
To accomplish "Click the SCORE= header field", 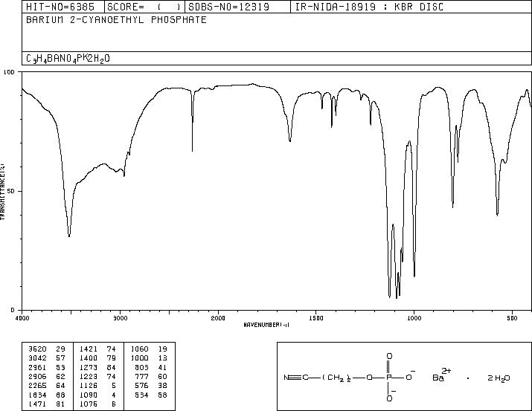I will 144,7.
